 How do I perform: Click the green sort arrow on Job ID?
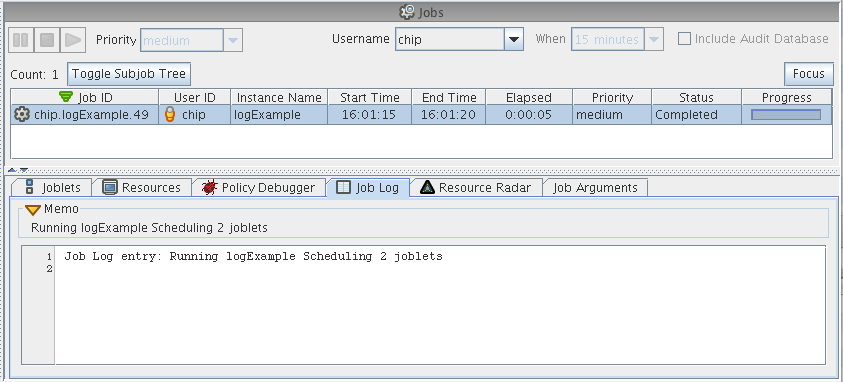[x=66, y=97]
